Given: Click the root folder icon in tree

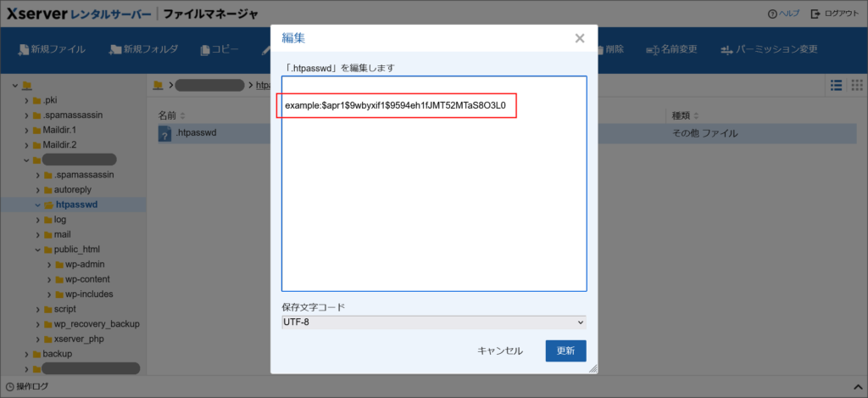Looking at the screenshot, I should tap(26, 86).
